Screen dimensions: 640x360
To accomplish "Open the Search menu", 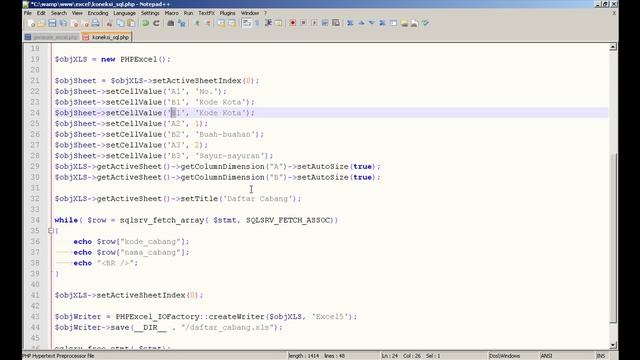I will [59, 13].
